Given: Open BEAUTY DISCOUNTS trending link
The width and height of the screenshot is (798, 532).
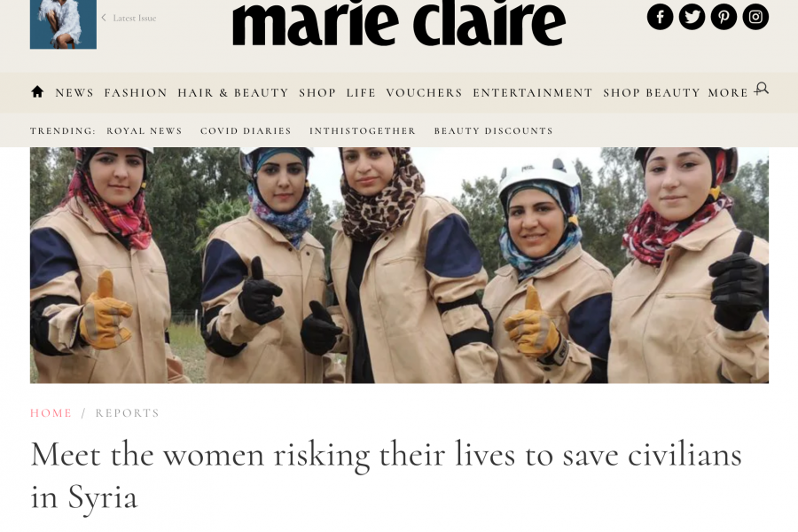Looking at the screenshot, I should point(493,131).
